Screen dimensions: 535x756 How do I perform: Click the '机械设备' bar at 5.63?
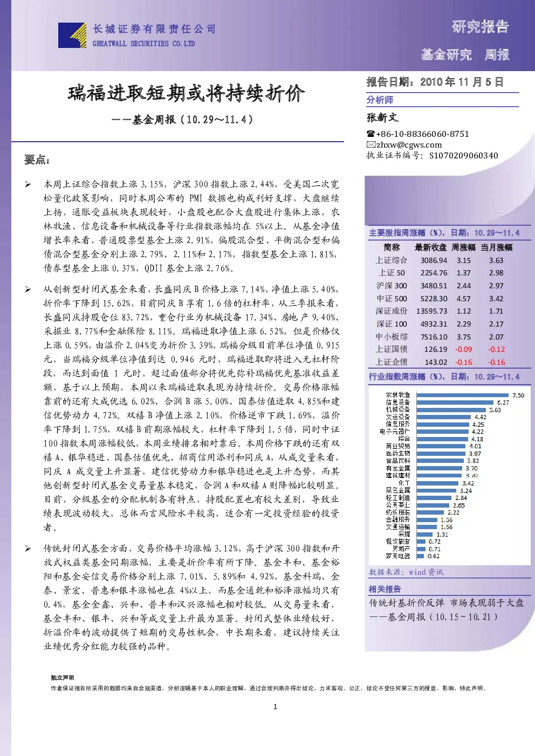tap(451, 410)
